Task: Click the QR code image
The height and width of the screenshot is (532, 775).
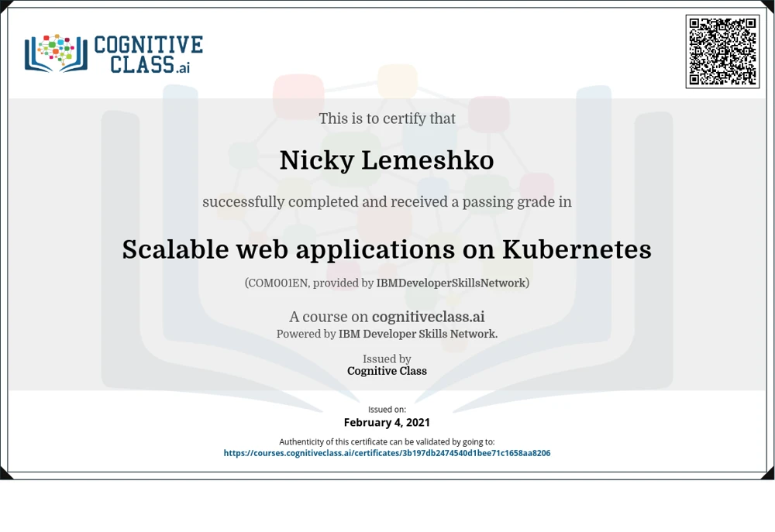Action: (x=722, y=51)
